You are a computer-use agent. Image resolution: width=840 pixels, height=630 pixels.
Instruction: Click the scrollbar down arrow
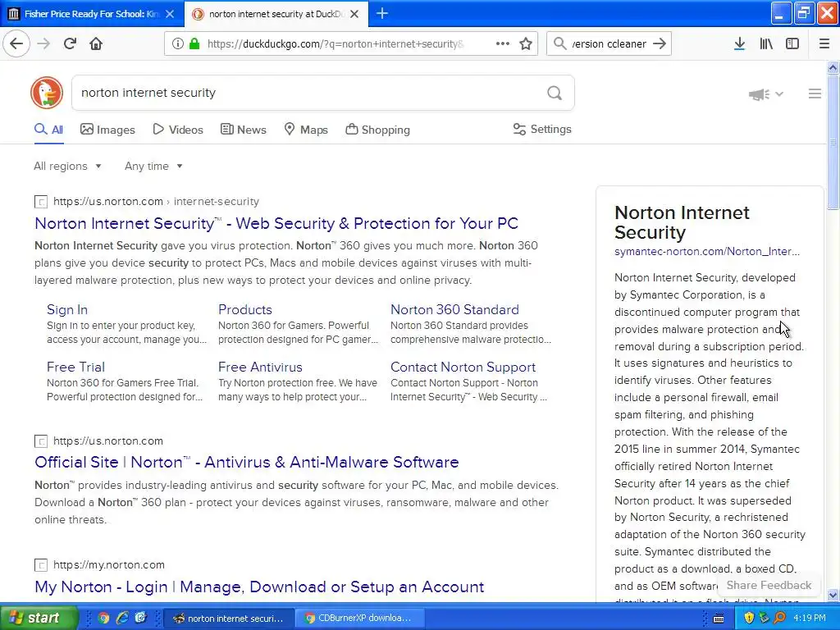pos(833,595)
